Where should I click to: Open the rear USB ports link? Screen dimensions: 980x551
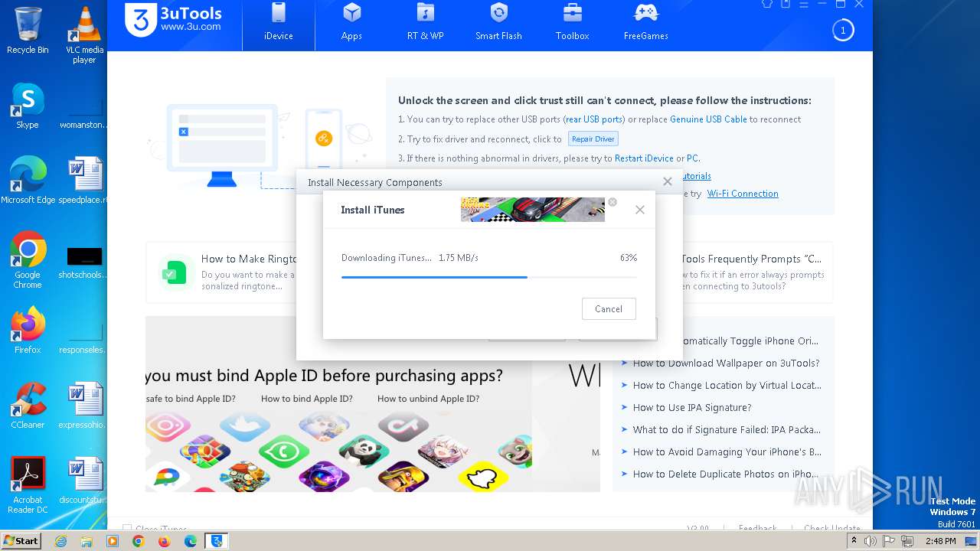coord(594,119)
